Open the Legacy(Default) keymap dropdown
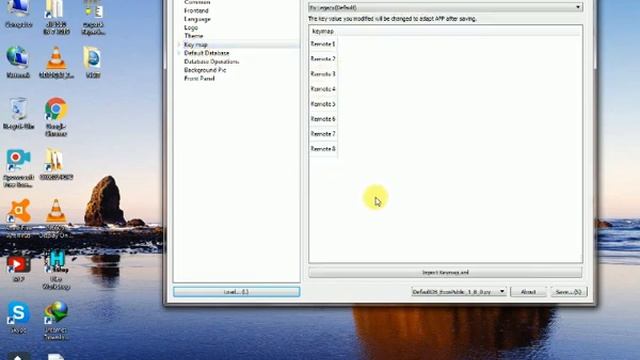 (x=445, y=7)
